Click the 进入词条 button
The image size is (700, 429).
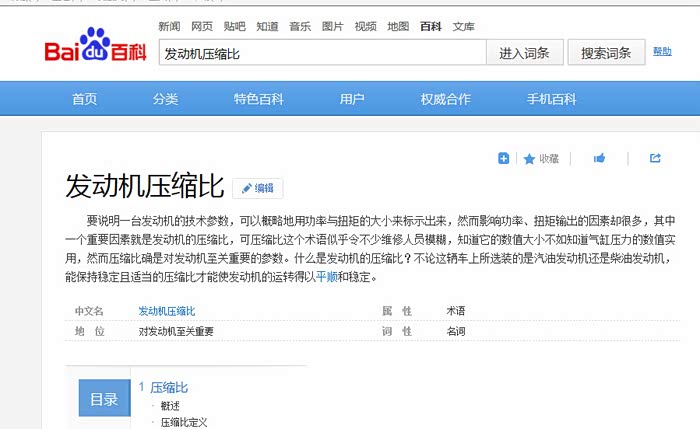[x=524, y=53]
